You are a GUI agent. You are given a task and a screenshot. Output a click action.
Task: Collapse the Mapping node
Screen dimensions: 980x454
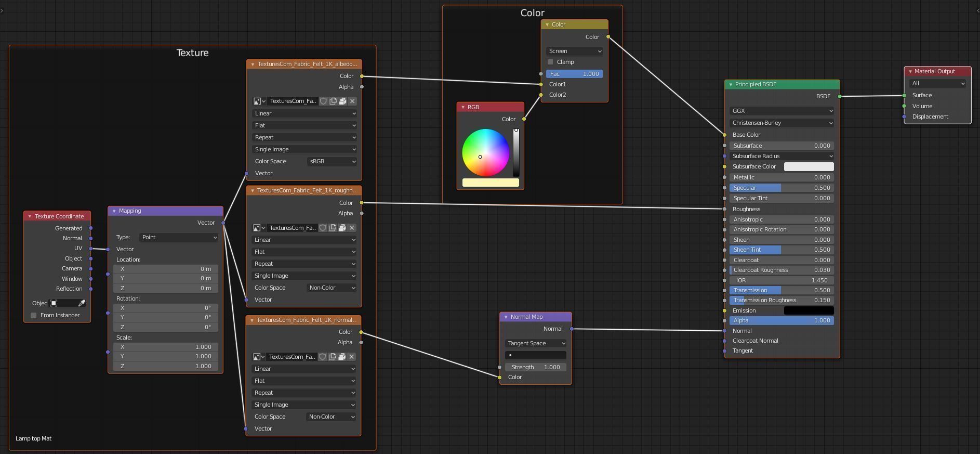pyautogui.click(x=114, y=211)
